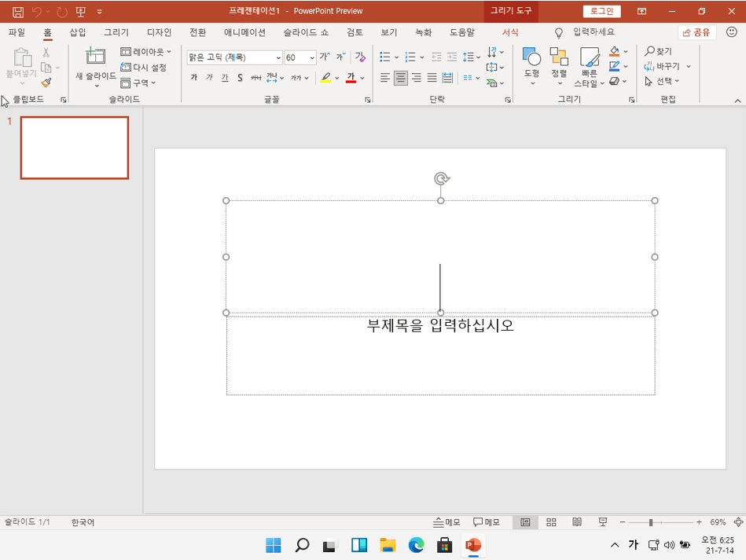Click the 공유 share button
This screenshot has width=746, height=560.
696,32
